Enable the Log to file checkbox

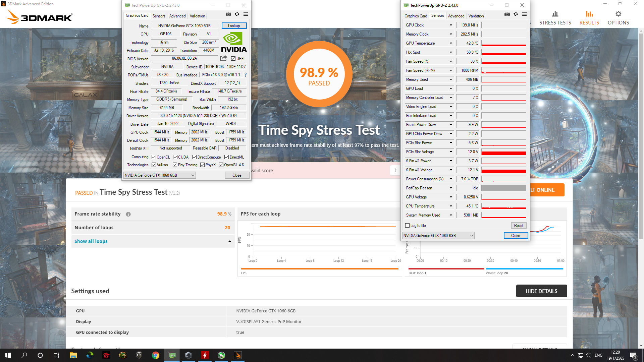tap(408, 226)
